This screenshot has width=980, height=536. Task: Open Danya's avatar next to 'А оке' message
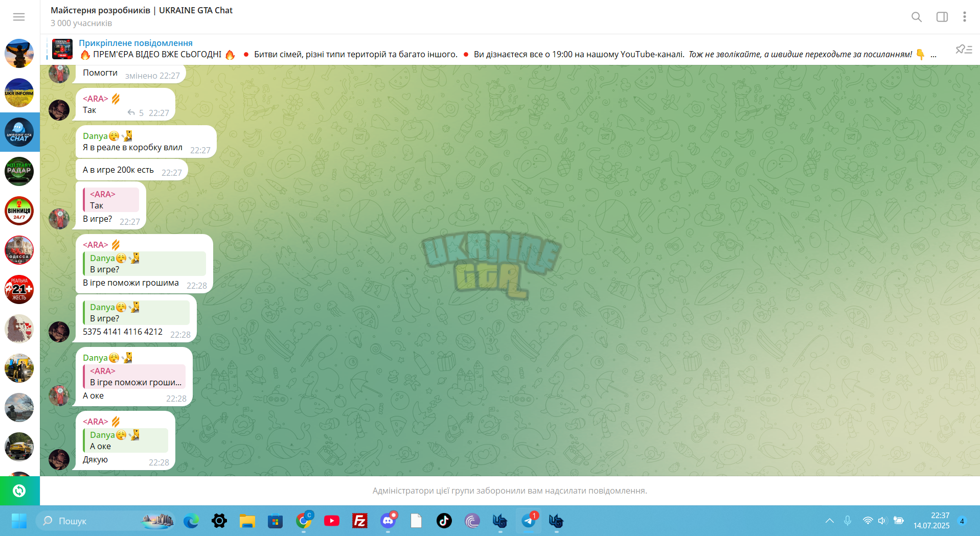pos(59,395)
